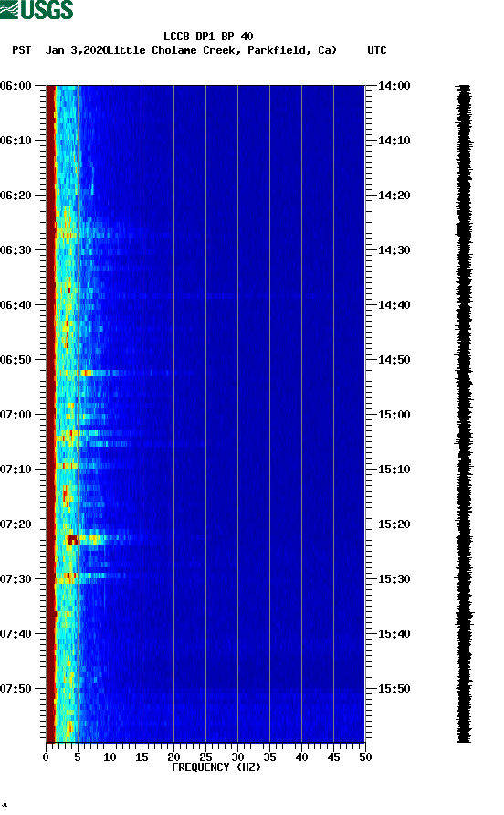Viewport: 504px width, 815px height.
Task: Click the 07:10 PST time label
Action: 16,470
